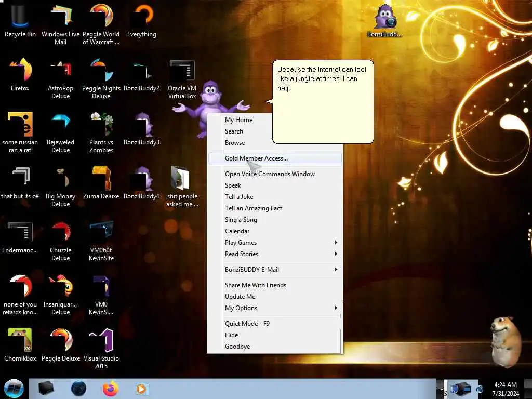
Task: Expand the Play Games submenu arrow
Action: 336,243
